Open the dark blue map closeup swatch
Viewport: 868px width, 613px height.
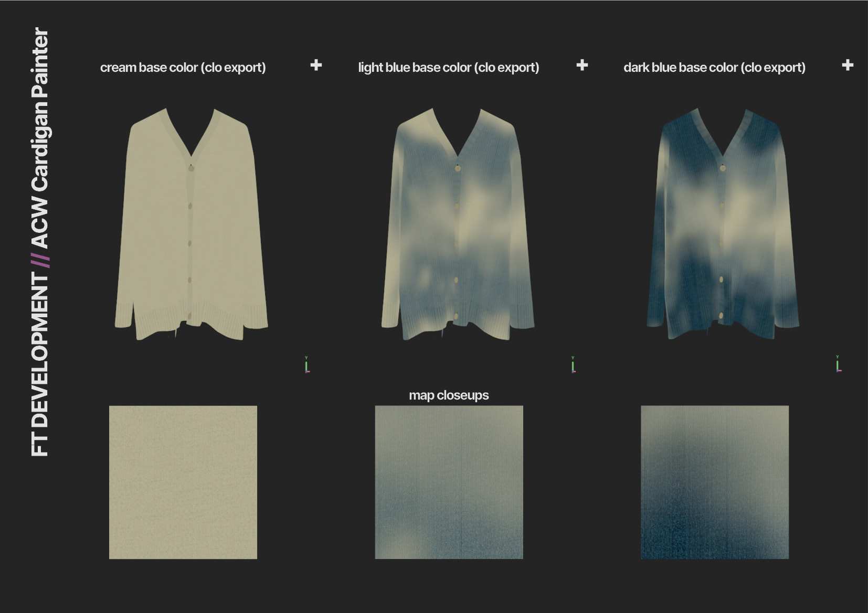[x=715, y=482]
